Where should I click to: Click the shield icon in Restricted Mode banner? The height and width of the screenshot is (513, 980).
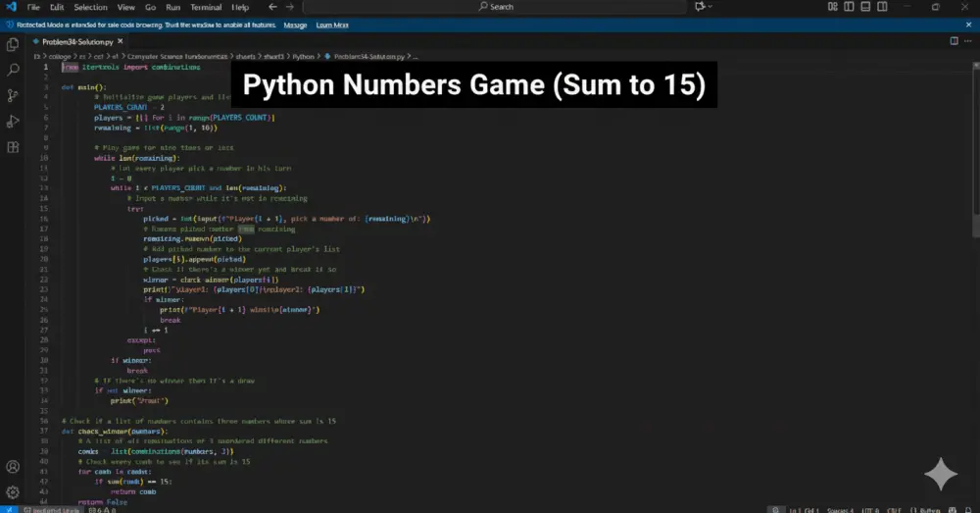coord(10,26)
